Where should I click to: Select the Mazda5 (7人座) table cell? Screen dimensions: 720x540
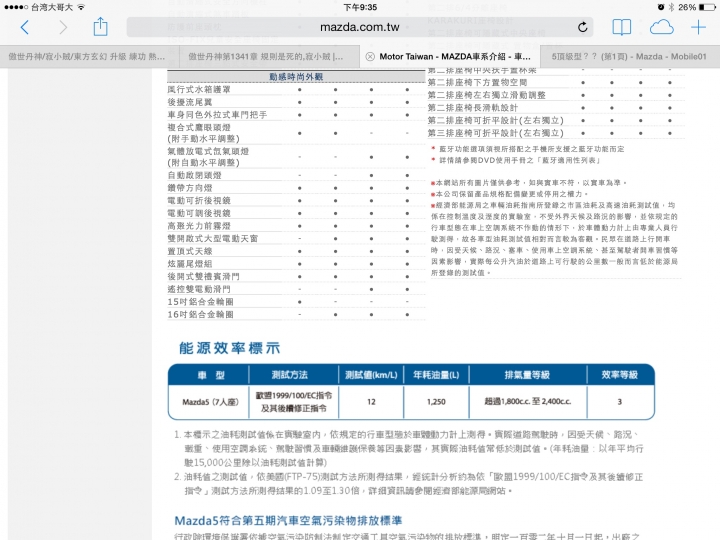coord(210,402)
